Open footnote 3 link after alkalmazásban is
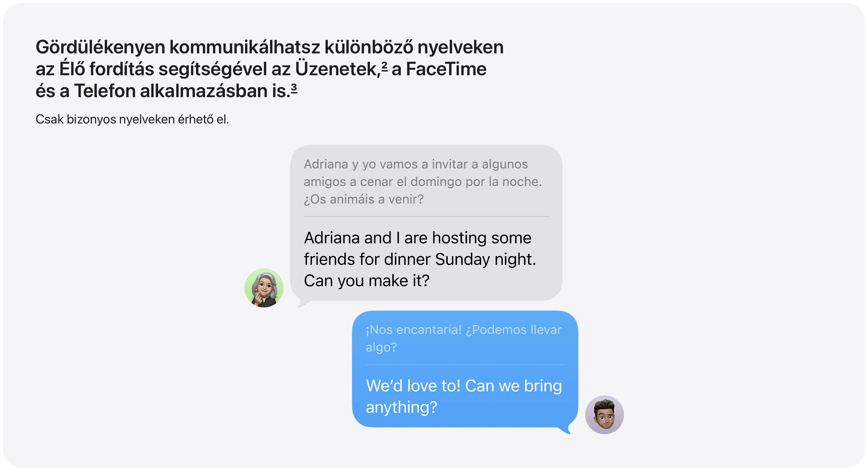868x470 pixels. click(x=294, y=89)
